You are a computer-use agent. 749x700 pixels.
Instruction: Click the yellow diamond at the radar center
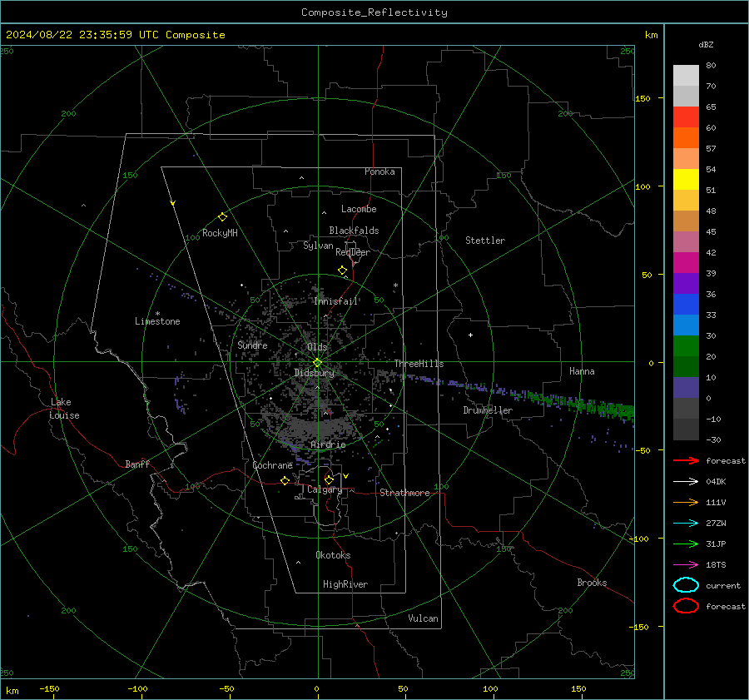pyautogui.click(x=317, y=363)
